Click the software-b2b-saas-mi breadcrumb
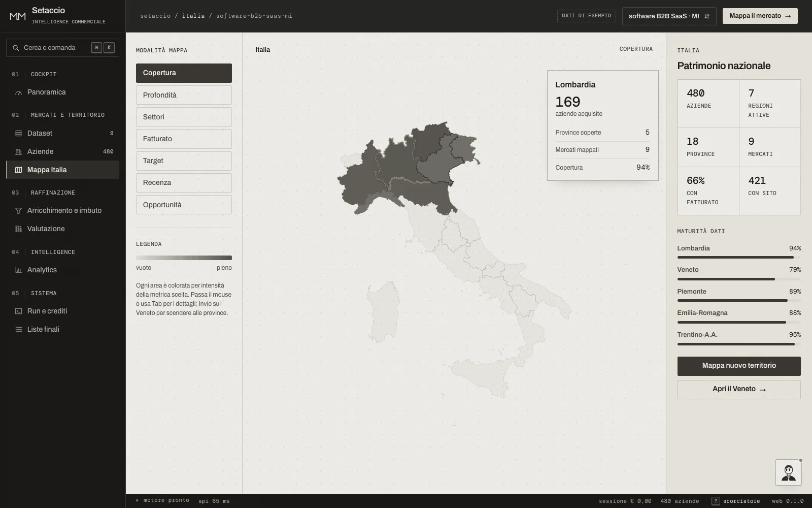The image size is (812, 508). (x=254, y=16)
